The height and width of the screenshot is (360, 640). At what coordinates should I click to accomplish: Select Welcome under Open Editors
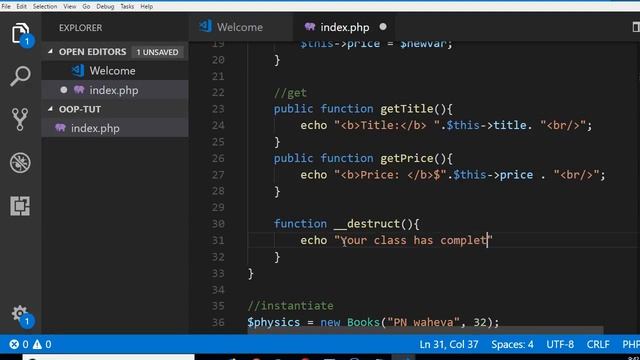(x=115, y=71)
